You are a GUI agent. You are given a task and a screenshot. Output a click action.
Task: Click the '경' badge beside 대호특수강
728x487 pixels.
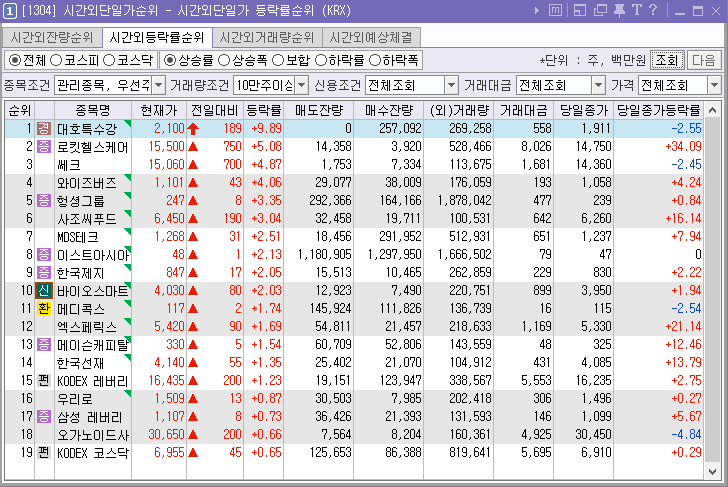click(44, 129)
